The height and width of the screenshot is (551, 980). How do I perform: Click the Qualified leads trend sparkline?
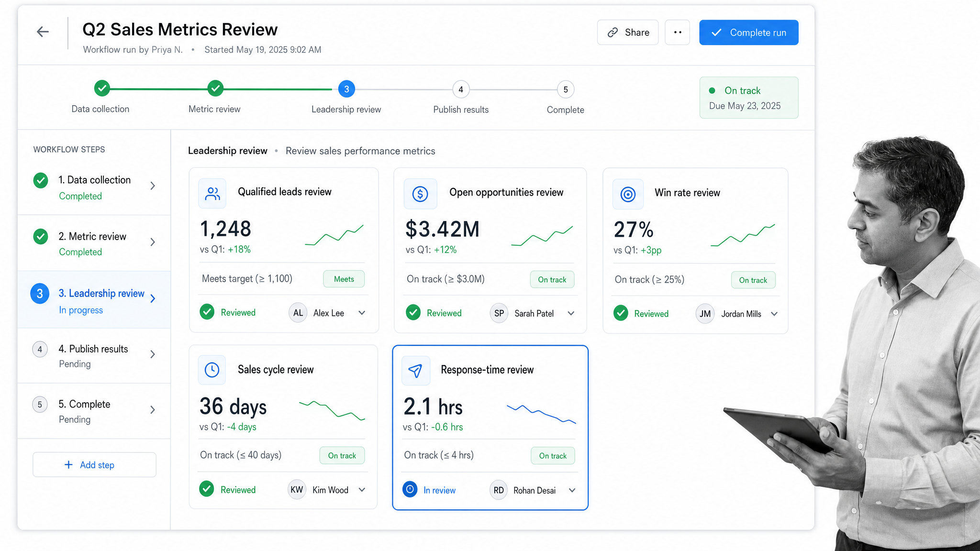(334, 234)
